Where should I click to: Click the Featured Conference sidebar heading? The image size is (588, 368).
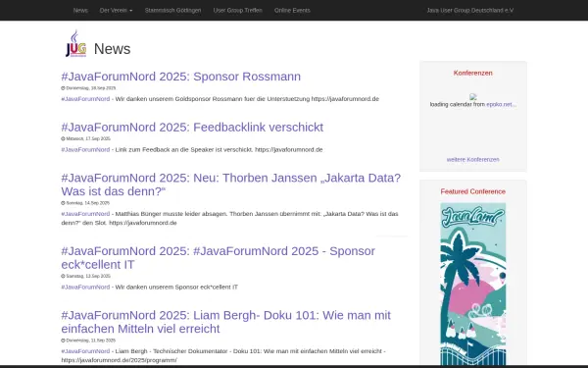pos(473,191)
